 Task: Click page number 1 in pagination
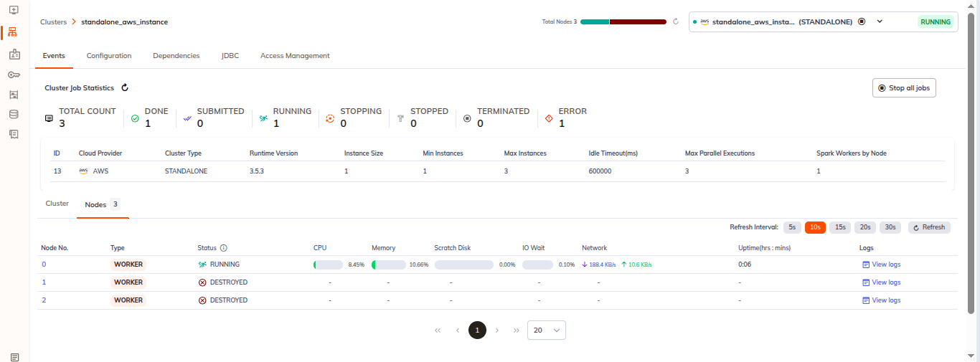(x=478, y=330)
